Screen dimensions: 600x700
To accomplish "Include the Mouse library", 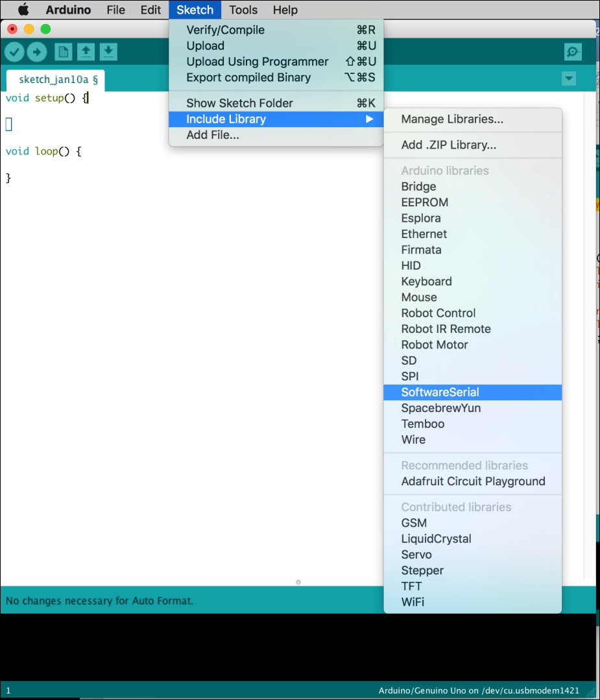I will pos(473,297).
